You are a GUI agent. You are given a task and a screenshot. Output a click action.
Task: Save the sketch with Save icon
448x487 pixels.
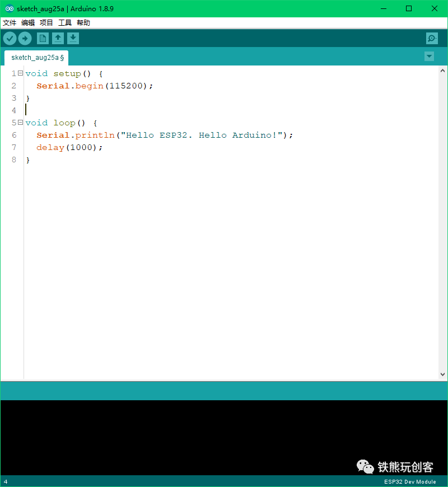coord(73,38)
